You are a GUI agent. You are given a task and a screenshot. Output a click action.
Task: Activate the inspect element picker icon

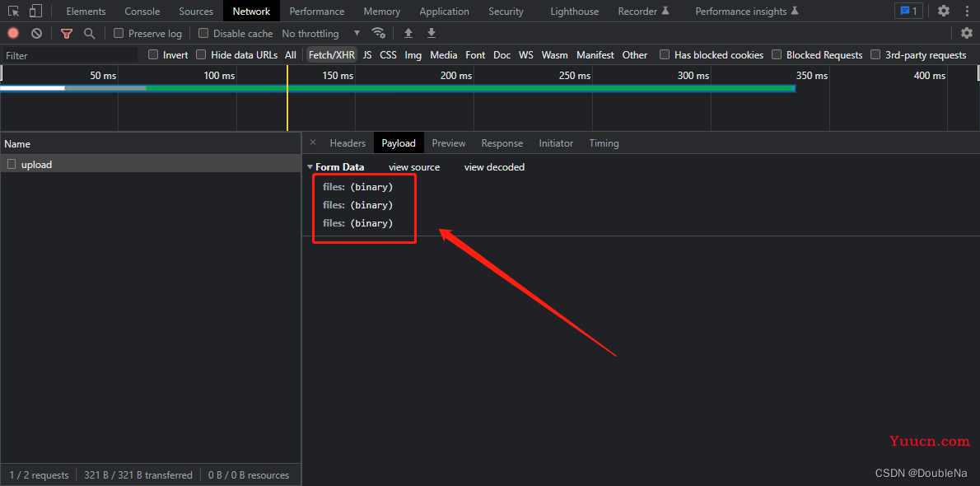pyautogui.click(x=13, y=11)
